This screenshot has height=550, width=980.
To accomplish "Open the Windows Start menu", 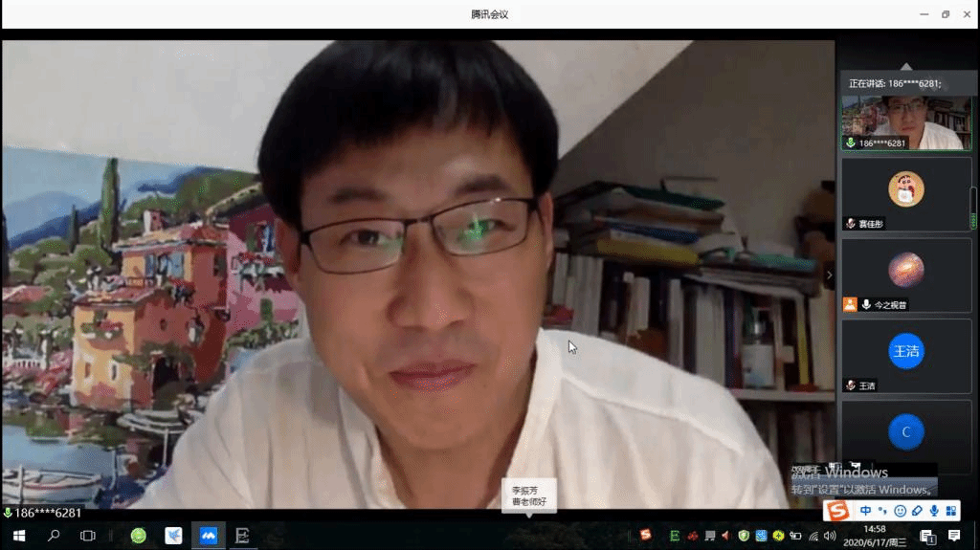I will [18, 536].
